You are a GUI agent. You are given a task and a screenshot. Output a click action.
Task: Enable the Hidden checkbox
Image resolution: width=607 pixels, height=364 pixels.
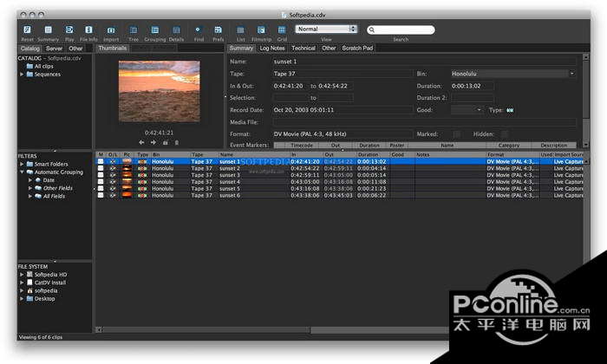point(505,133)
